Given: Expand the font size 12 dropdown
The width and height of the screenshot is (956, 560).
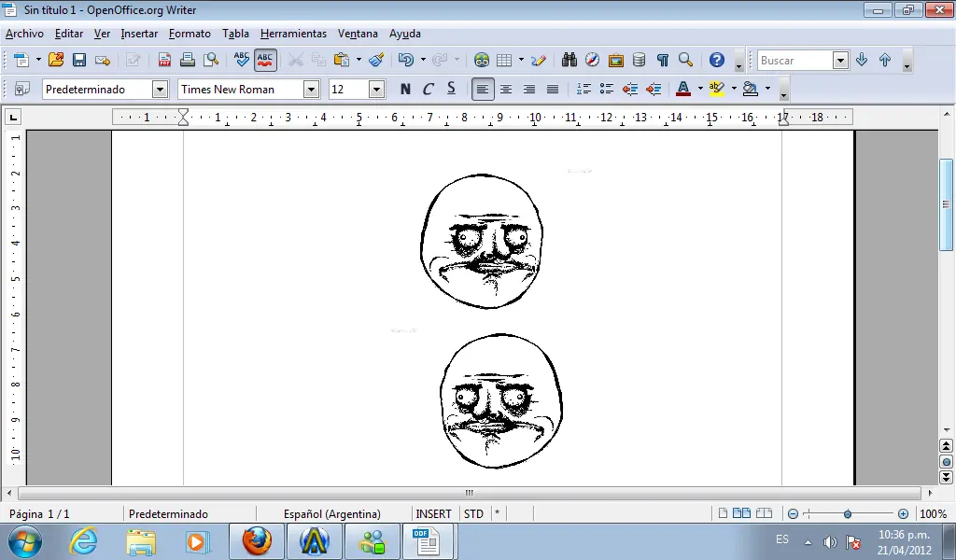Looking at the screenshot, I should pos(377,90).
